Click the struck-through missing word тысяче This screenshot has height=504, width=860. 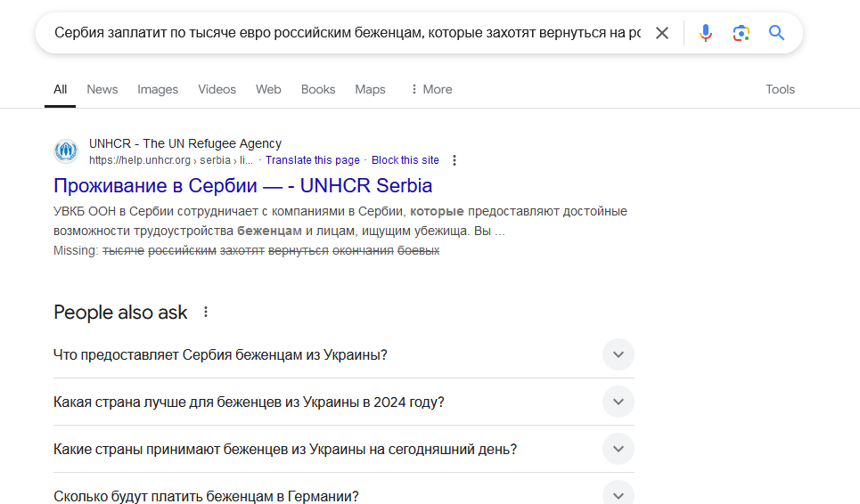123,251
